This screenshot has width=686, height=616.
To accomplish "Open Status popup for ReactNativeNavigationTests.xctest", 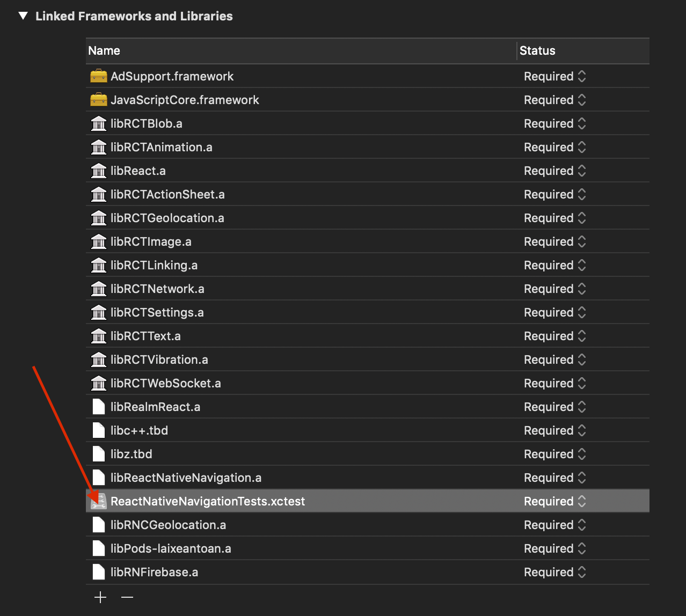I will [x=555, y=501].
